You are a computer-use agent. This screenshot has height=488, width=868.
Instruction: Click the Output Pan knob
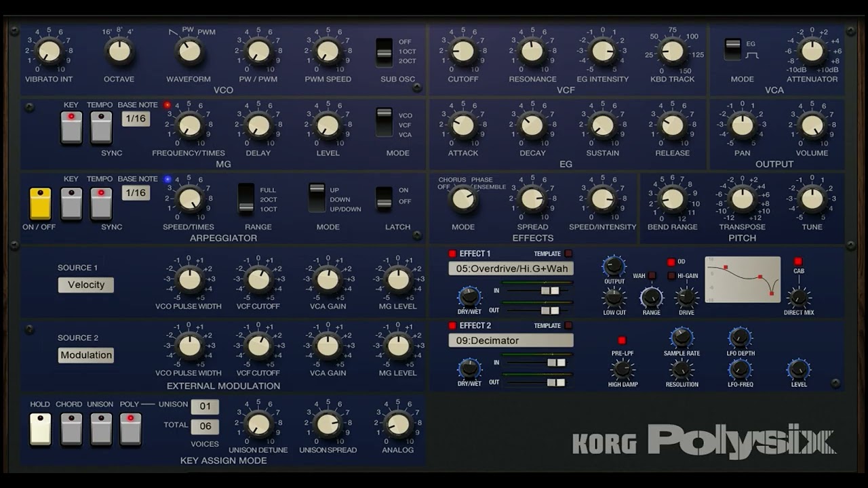coord(743,125)
